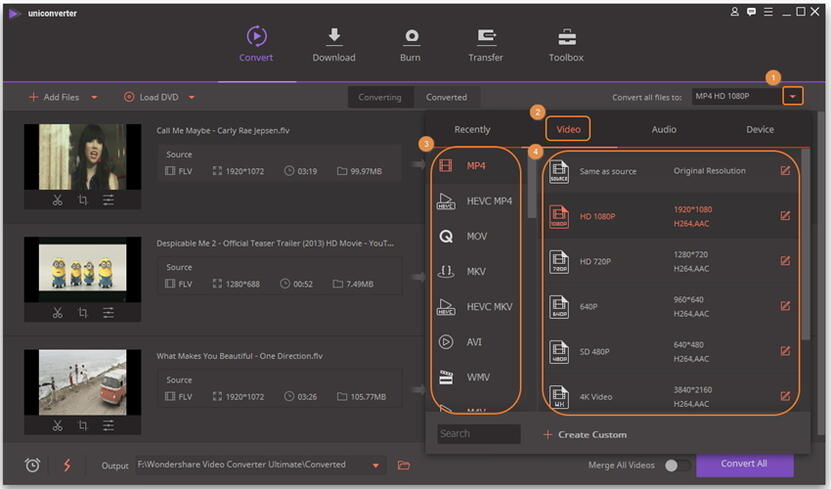Expand the Output path dropdown
Screen dimensions: 831x489
(x=375, y=466)
